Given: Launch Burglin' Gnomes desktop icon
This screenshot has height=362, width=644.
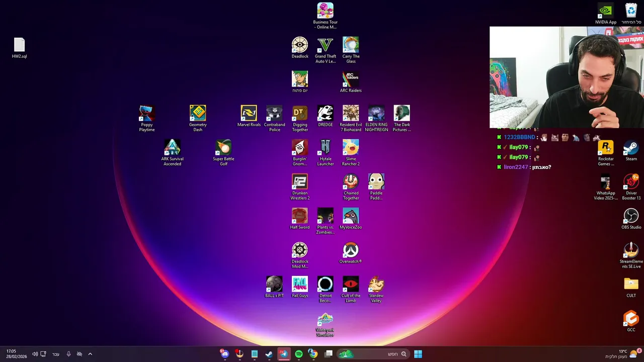Looking at the screenshot, I should tap(300, 152).
